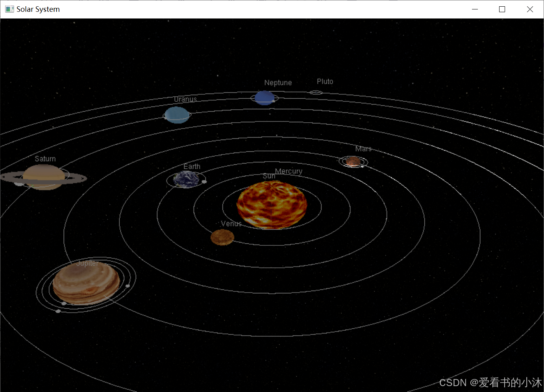Minimize the Solar System window

point(475,9)
